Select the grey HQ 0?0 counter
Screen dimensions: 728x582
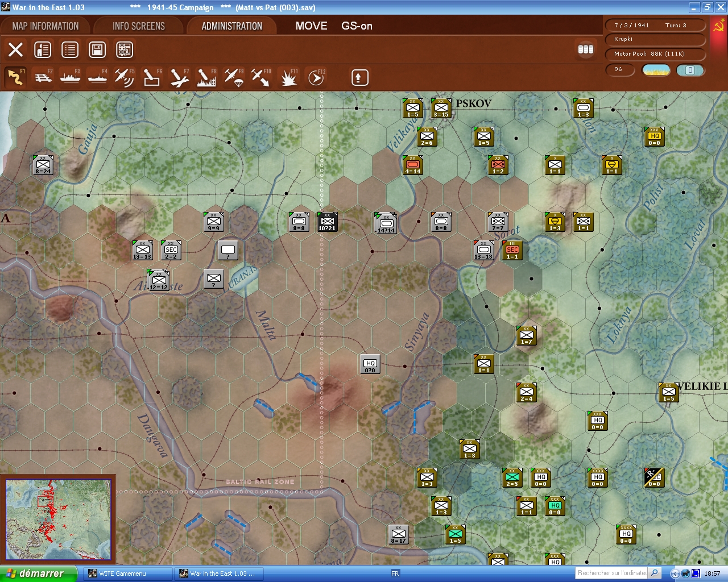pos(370,364)
